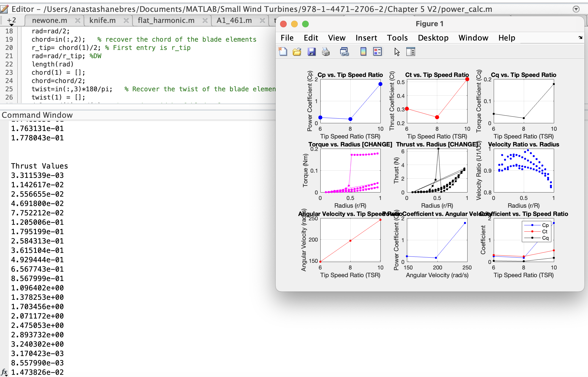This screenshot has height=377, width=588.
Task: Click the Print Figure icon
Action: 326,52
